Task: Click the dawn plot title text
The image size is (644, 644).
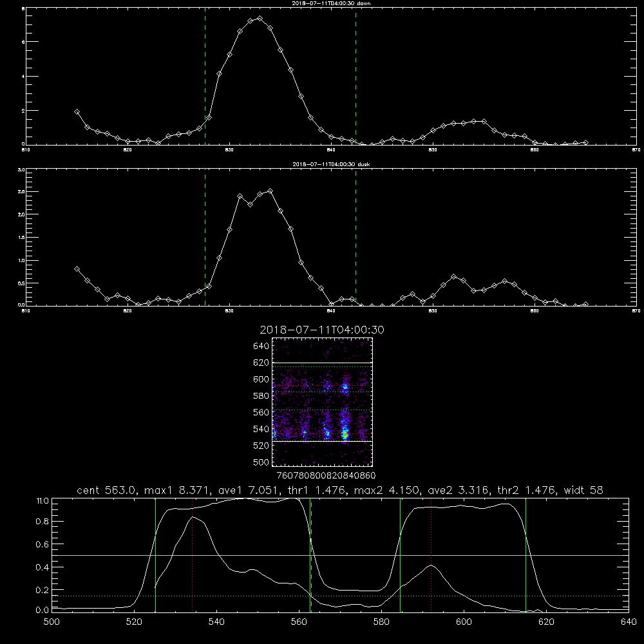Action: tap(331, 3)
